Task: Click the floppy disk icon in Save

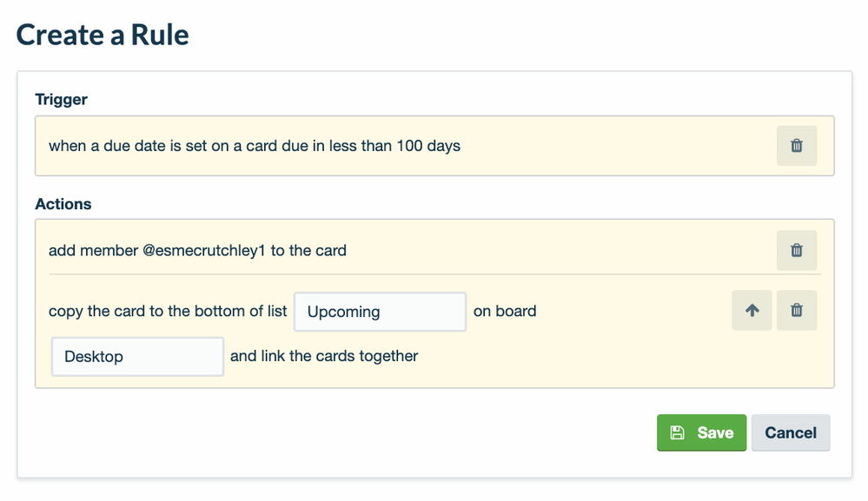Action: (x=678, y=432)
